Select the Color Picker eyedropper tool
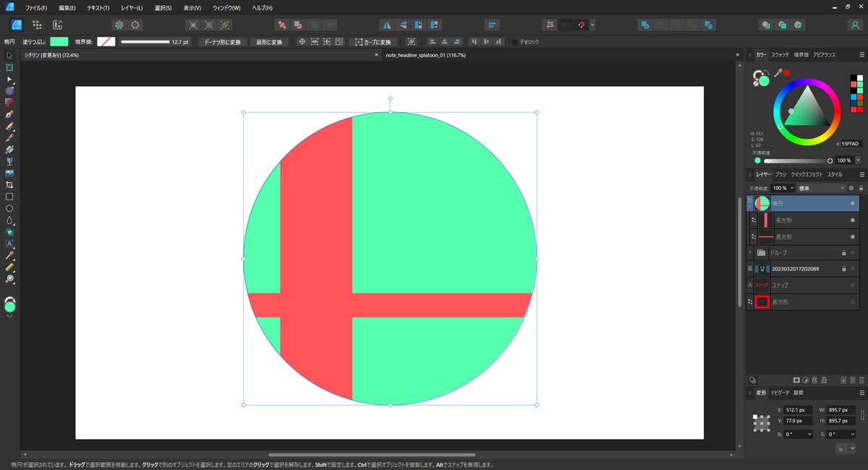868x470 pixels. (9, 255)
